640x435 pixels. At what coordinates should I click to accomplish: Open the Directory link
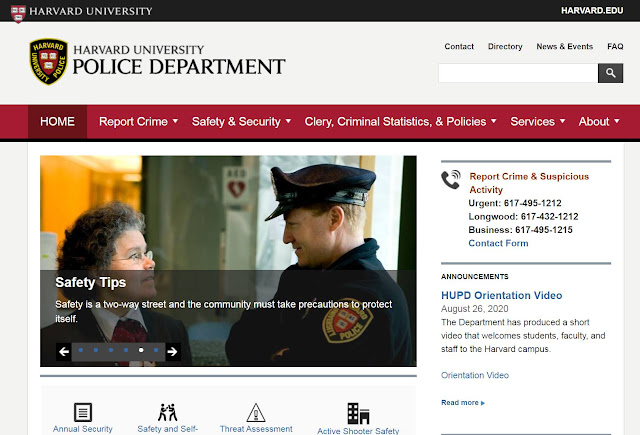[505, 47]
